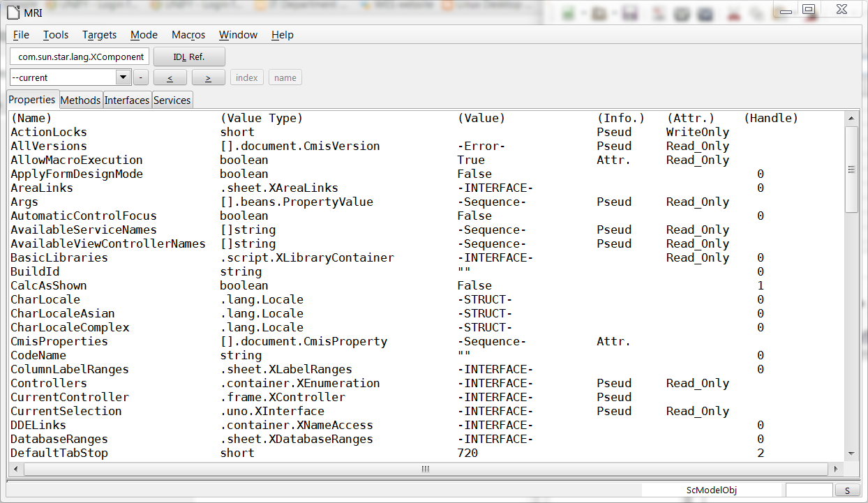Image resolution: width=868 pixels, height=503 pixels.
Task: Open the File menu
Action: pyautogui.click(x=21, y=35)
